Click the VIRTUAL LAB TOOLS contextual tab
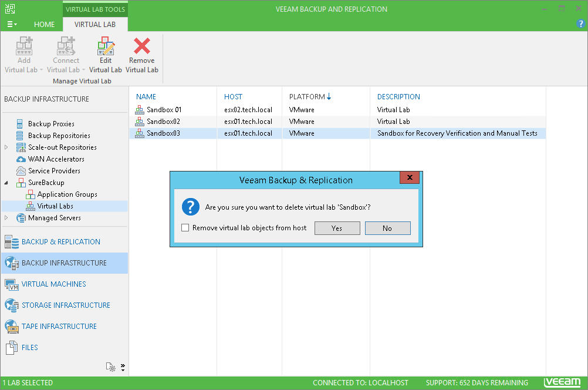The width and height of the screenshot is (588, 390). coord(95,9)
